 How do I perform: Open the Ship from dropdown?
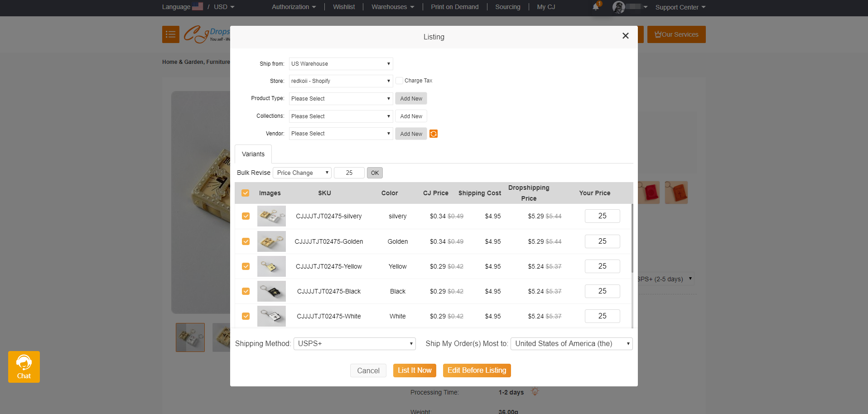tap(341, 64)
